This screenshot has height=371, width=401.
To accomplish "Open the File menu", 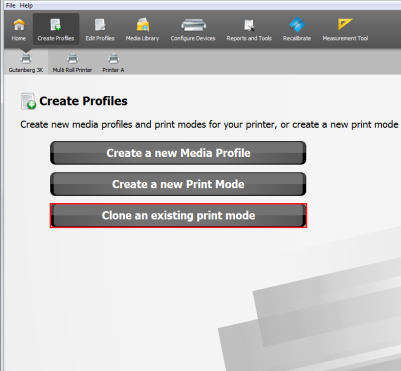I will 11,5.
